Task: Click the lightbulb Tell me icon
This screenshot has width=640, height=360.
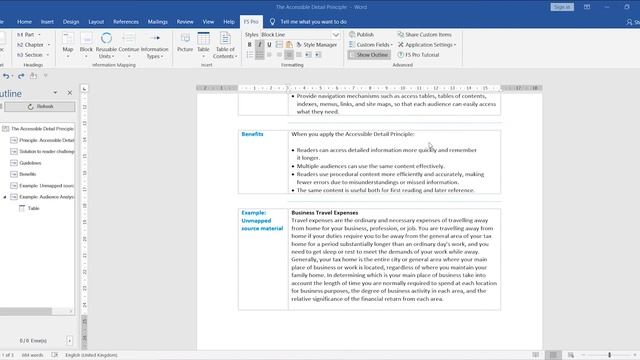Action: (x=272, y=22)
